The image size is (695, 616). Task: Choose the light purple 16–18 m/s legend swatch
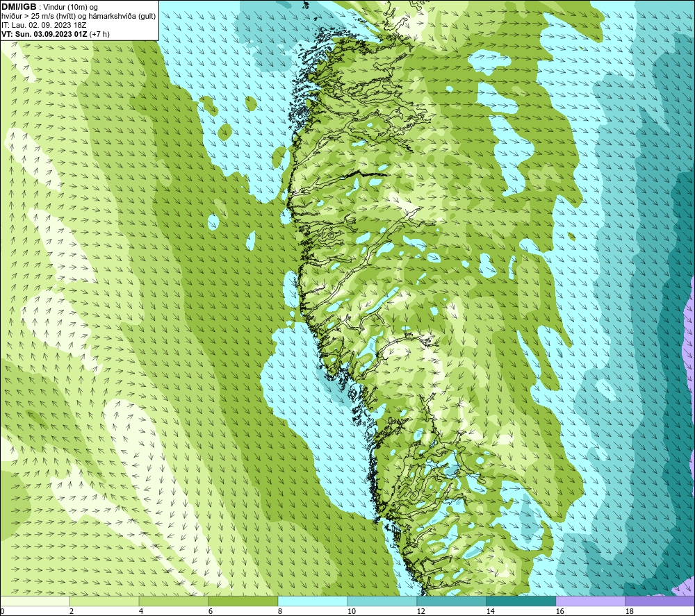click(x=590, y=601)
